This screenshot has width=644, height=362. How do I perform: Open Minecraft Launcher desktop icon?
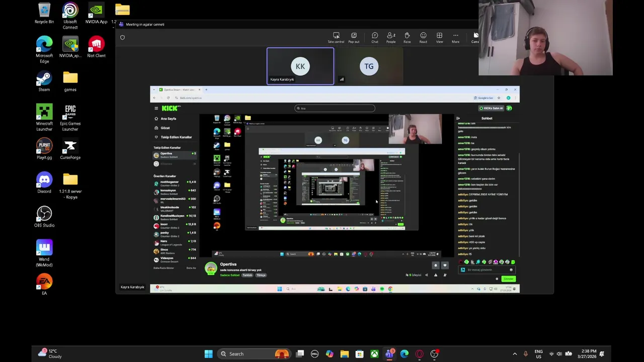click(x=44, y=118)
